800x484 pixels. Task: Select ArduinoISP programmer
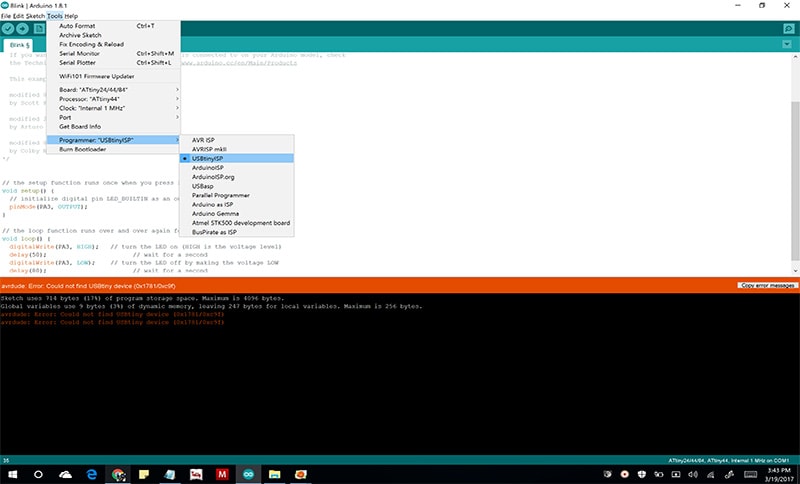(237, 167)
